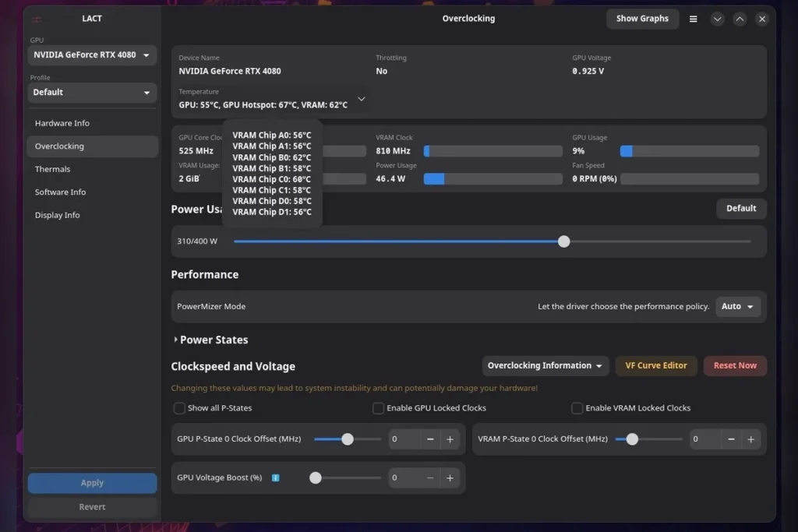Reset power limit with Default button
Image resolution: width=798 pixels, height=532 pixels.
(x=741, y=209)
